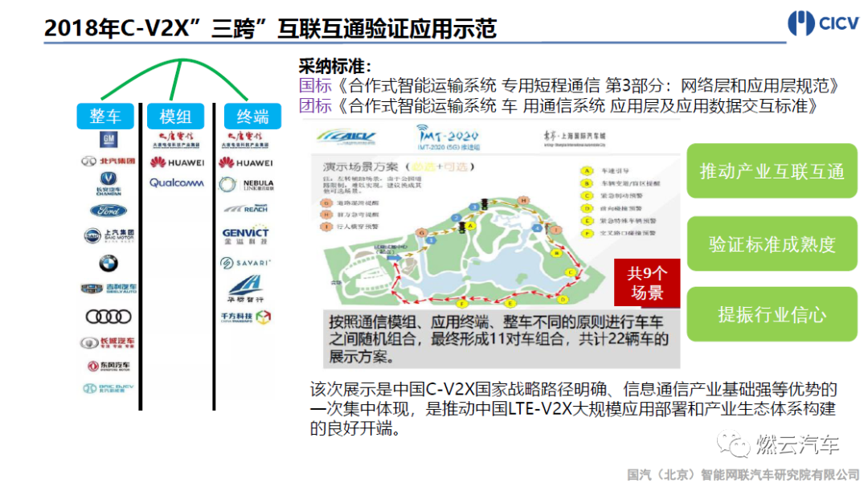The width and height of the screenshot is (868, 483).
Task: Click the 演示场景方案 heading on the map
Action: pyautogui.click(x=360, y=166)
